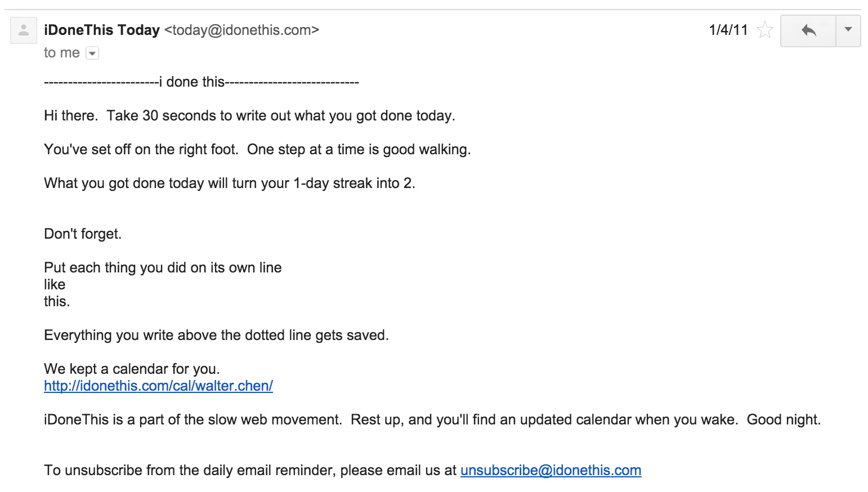Click the "Don't forget." line
The image size is (868, 492).
(x=83, y=234)
